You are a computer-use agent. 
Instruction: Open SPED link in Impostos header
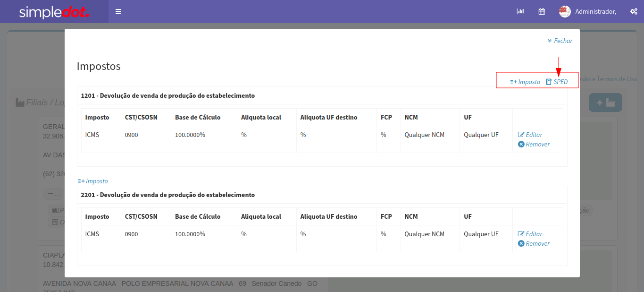coord(557,82)
